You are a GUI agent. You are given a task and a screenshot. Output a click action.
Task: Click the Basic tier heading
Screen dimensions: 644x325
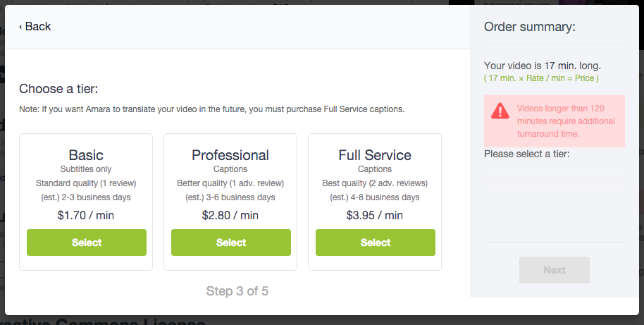pyautogui.click(x=86, y=155)
